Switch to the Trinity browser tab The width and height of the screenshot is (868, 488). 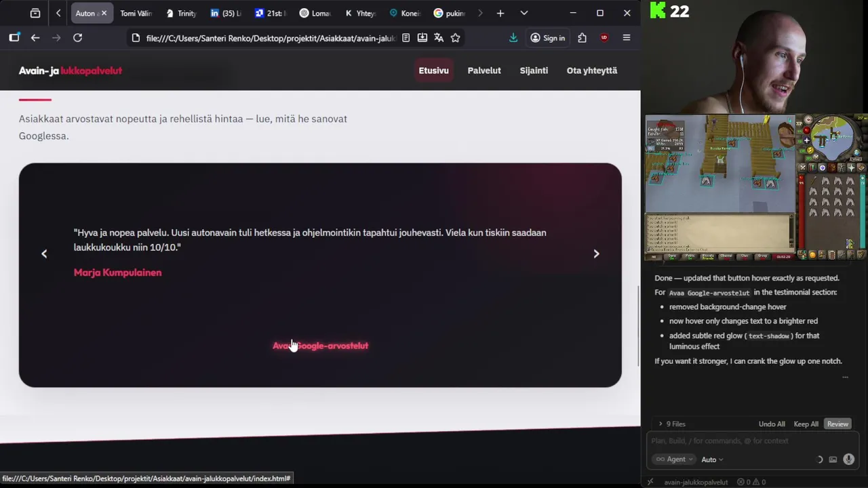point(180,13)
